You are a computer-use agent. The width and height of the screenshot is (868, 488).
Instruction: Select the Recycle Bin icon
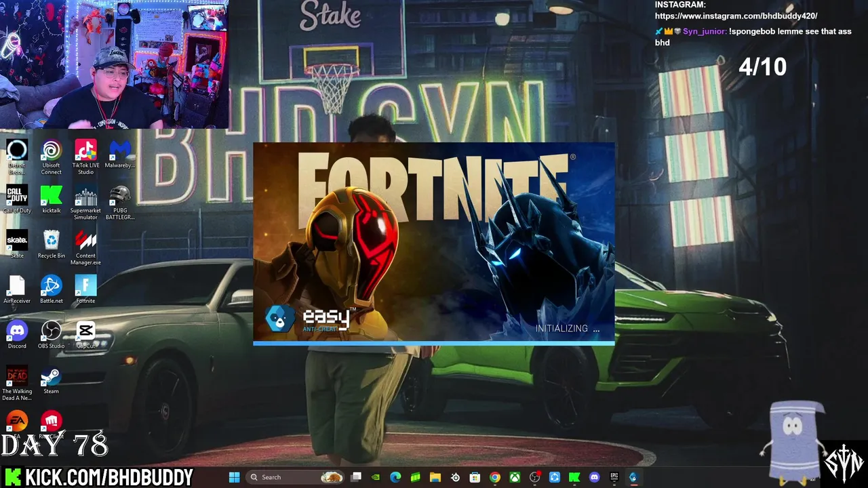[51, 245]
